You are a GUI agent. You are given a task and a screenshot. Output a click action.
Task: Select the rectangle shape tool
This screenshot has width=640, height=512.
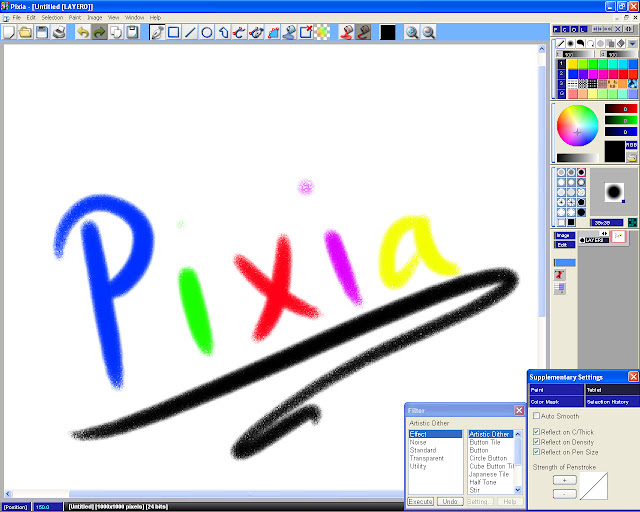point(174,32)
